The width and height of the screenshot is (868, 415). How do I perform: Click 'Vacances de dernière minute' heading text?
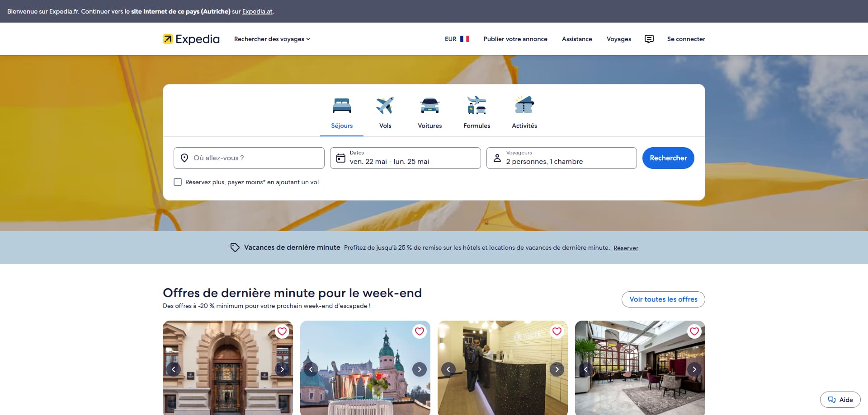(x=292, y=247)
